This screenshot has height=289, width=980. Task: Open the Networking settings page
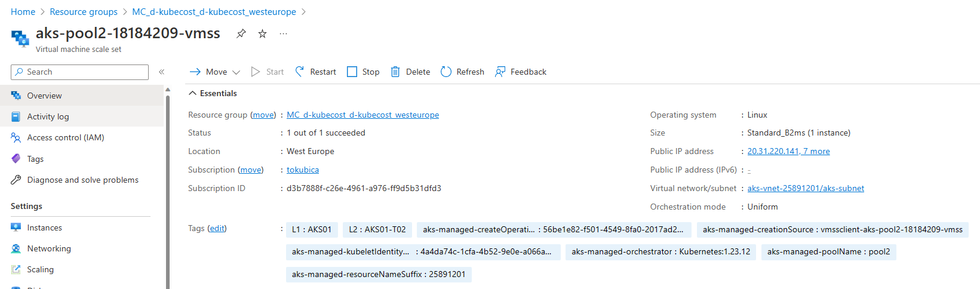coord(49,248)
